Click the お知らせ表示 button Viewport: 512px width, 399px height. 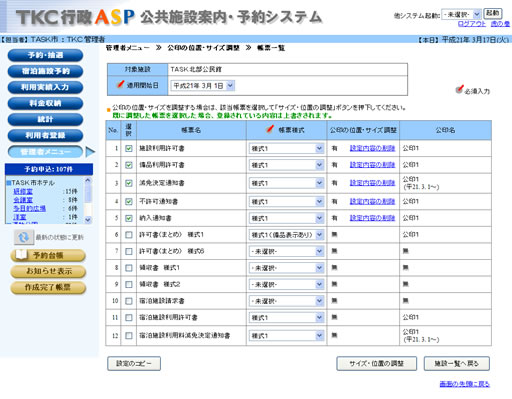tap(48, 271)
